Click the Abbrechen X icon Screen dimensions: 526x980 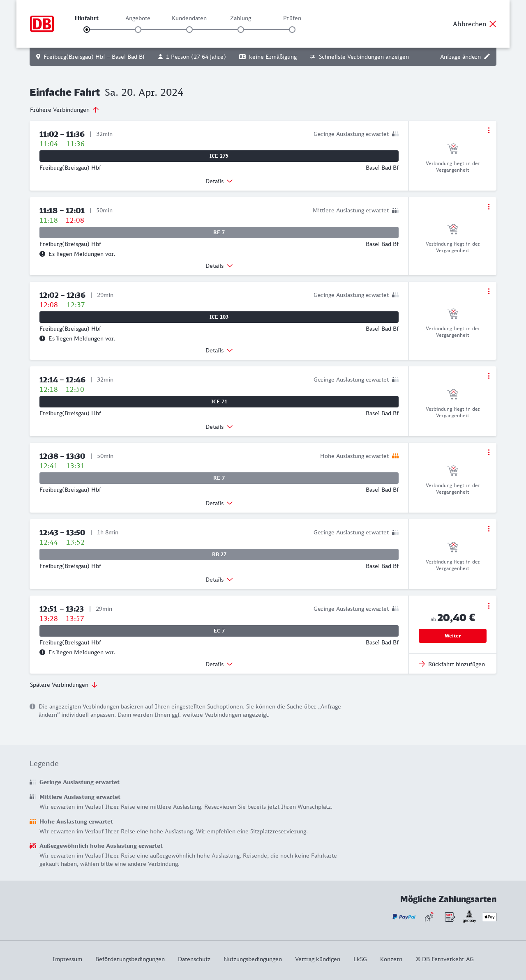[493, 24]
